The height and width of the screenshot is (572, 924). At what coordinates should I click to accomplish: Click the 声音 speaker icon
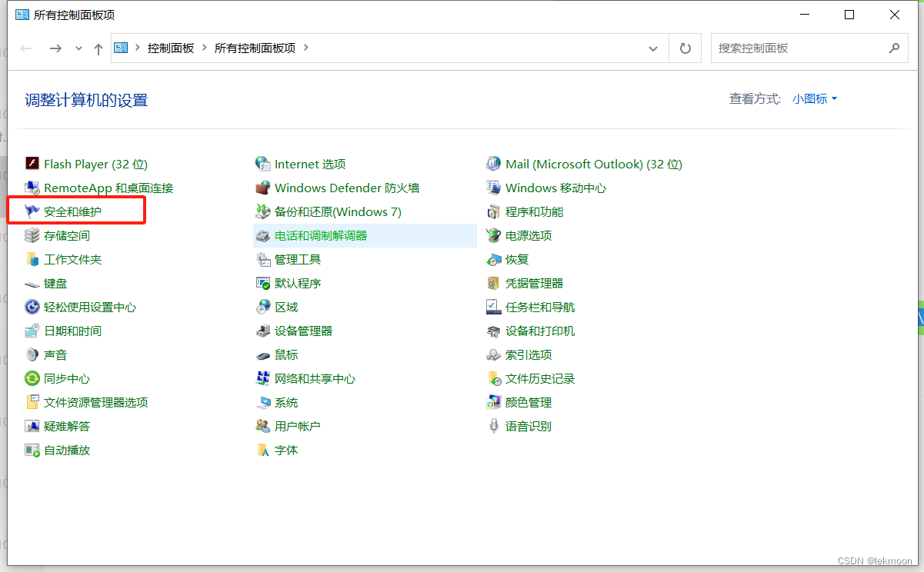pos(32,354)
